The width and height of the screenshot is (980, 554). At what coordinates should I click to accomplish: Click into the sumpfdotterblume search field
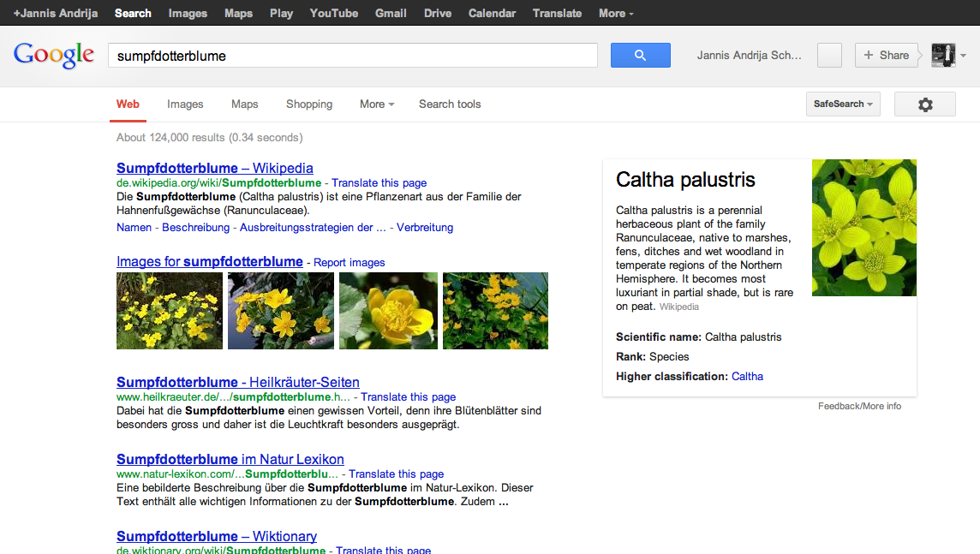pos(352,56)
